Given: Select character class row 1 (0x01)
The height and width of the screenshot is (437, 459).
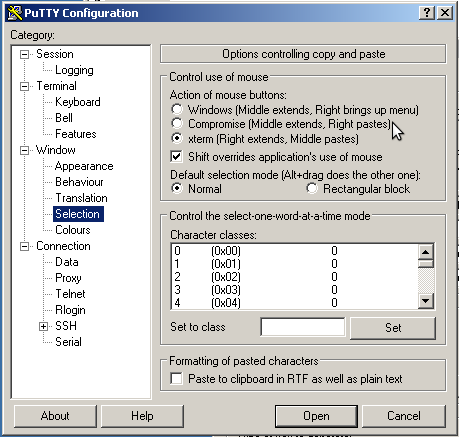Looking at the screenshot, I should pyautogui.click(x=295, y=264).
